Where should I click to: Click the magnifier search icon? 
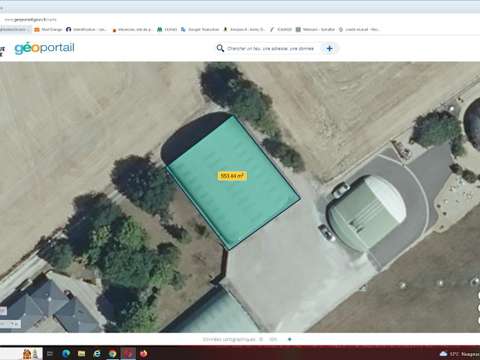pos(220,48)
